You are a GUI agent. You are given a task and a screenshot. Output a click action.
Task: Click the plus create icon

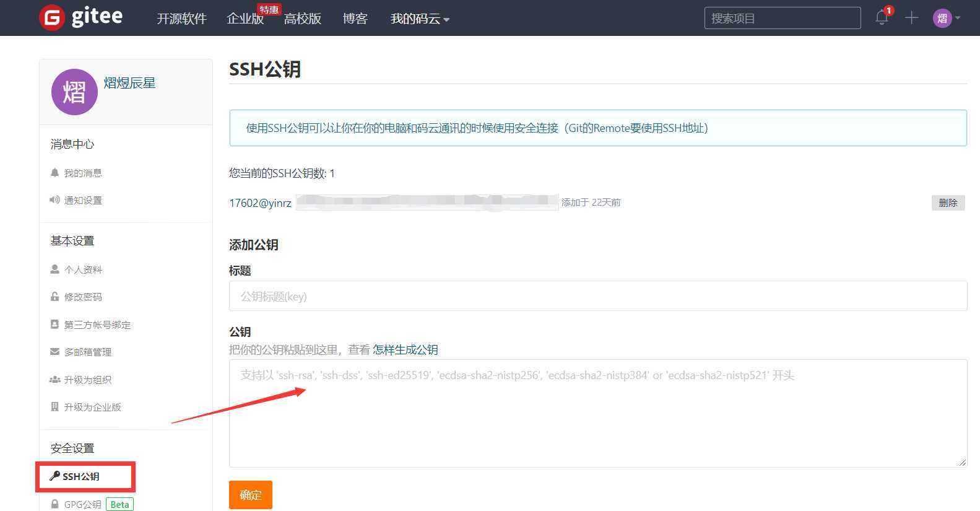pyautogui.click(x=911, y=18)
